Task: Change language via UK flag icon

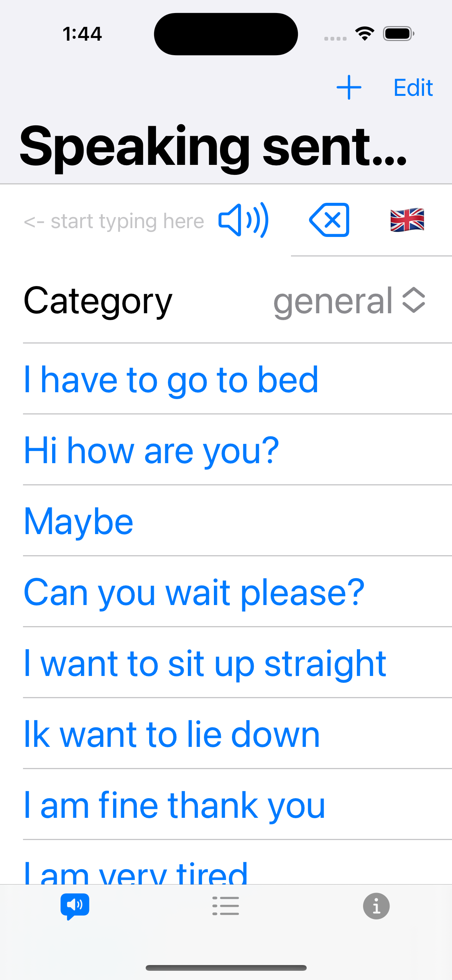Action: (x=407, y=220)
